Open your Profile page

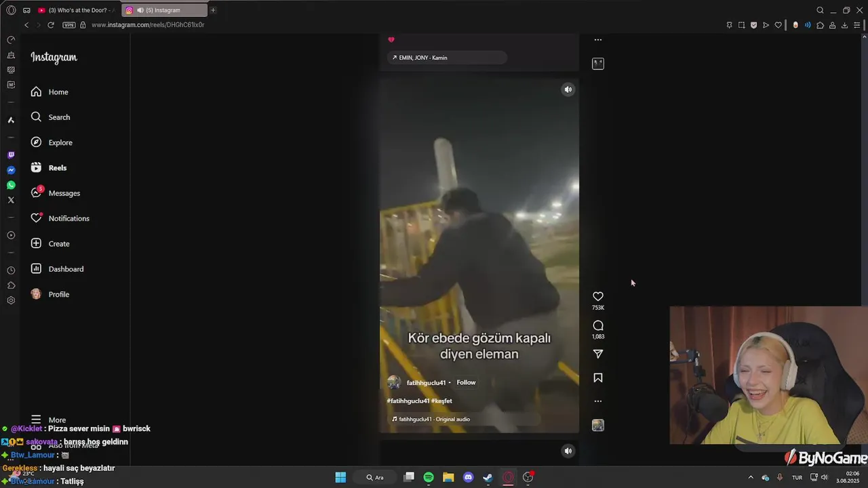[50, 294]
